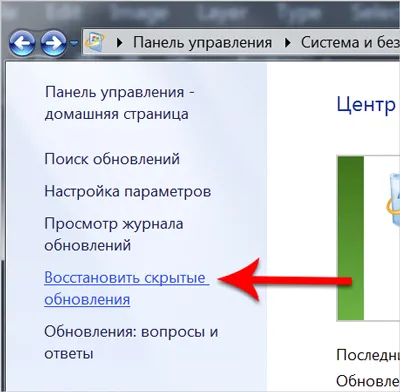Click the Control Panel icon in address bar

coord(95,42)
